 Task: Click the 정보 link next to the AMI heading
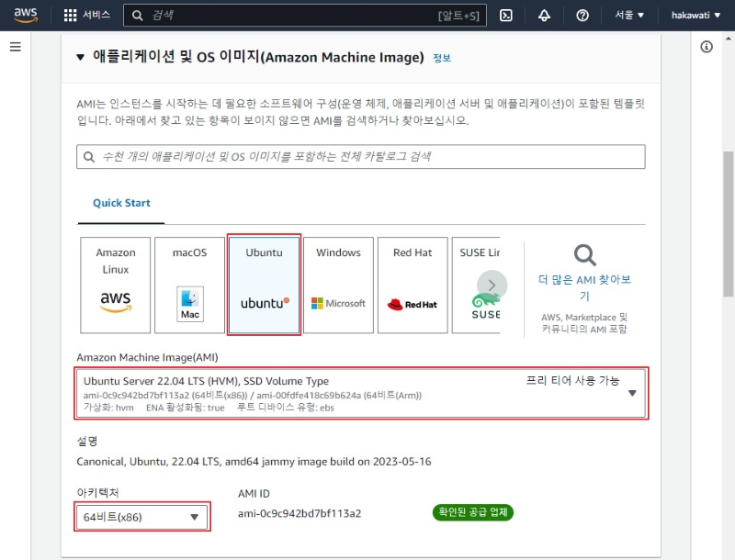[441, 57]
